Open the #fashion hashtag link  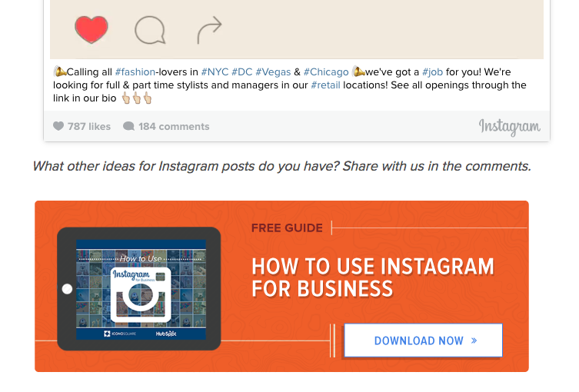pos(135,72)
